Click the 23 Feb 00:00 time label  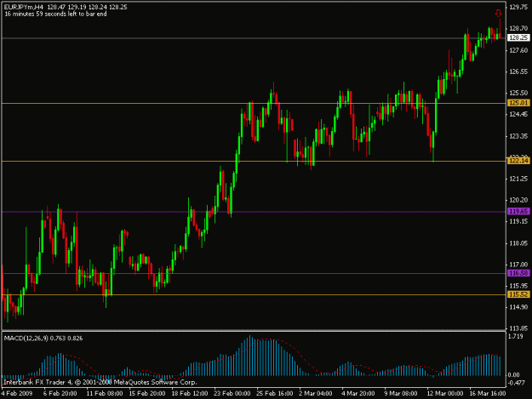click(232, 394)
